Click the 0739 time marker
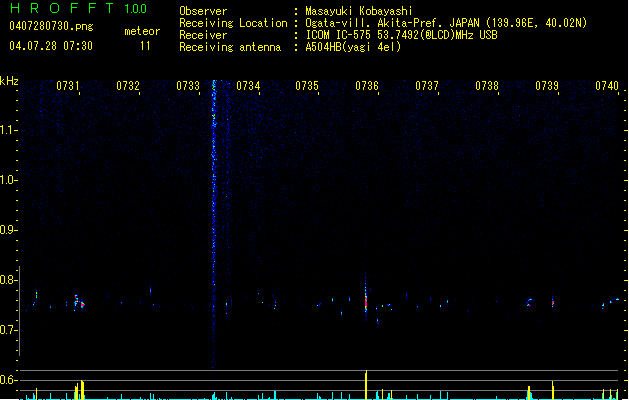The width and height of the screenshot is (629, 400). pos(547,86)
